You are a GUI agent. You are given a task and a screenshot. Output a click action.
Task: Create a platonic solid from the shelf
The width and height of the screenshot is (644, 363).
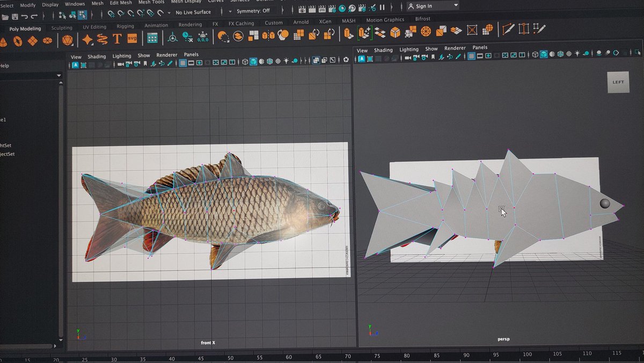[x=68, y=40]
